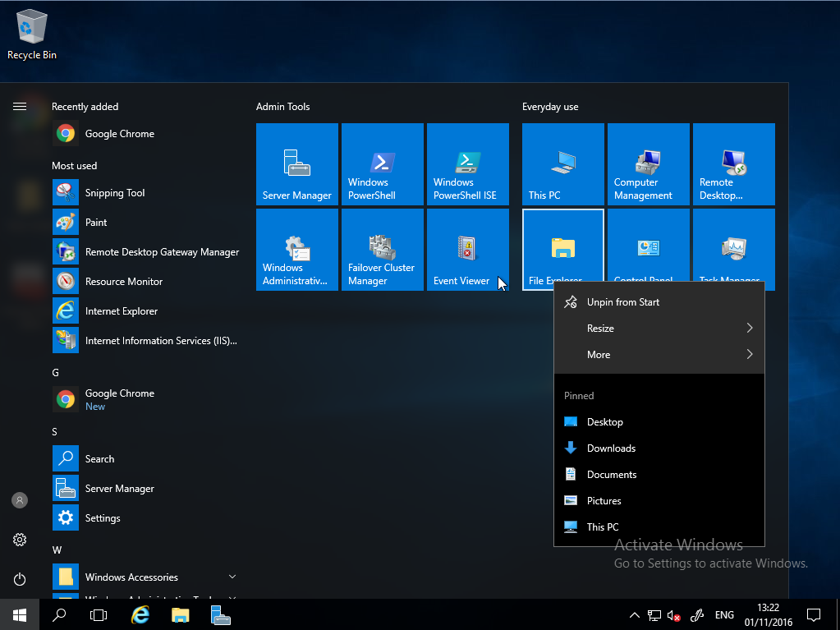Open Server Manager in app list

(x=145, y=488)
